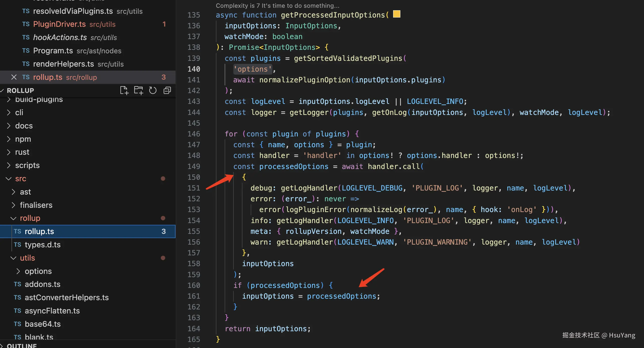Click the complexity code lens text
The width and height of the screenshot is (644, 348).
pos(277,6)
